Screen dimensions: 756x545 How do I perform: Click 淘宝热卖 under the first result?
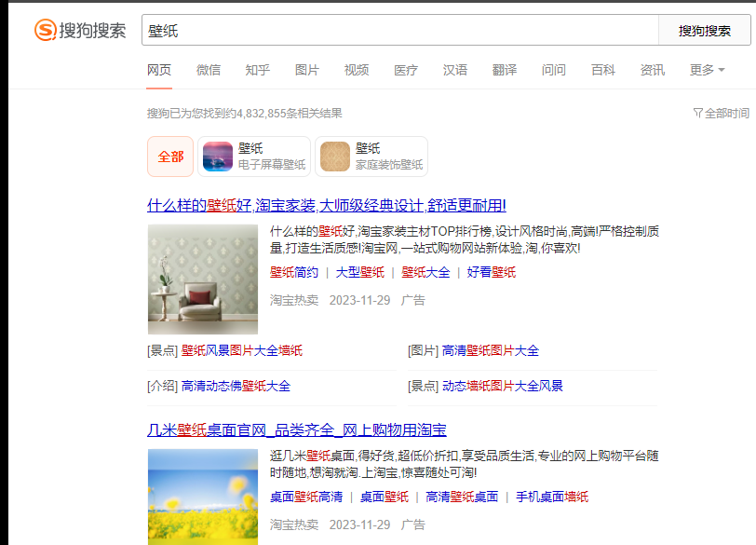point(294,301)
